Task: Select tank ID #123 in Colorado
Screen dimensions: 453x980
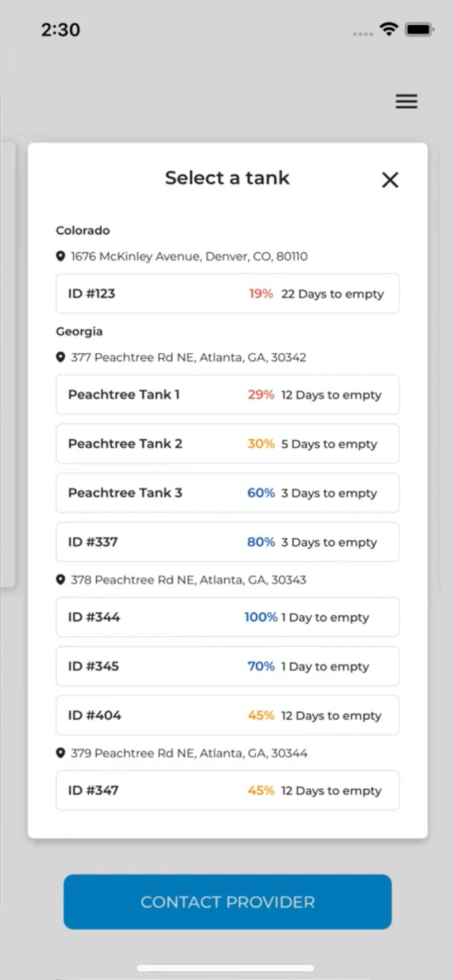Action: pyautogui.click(x=227, y=293)
